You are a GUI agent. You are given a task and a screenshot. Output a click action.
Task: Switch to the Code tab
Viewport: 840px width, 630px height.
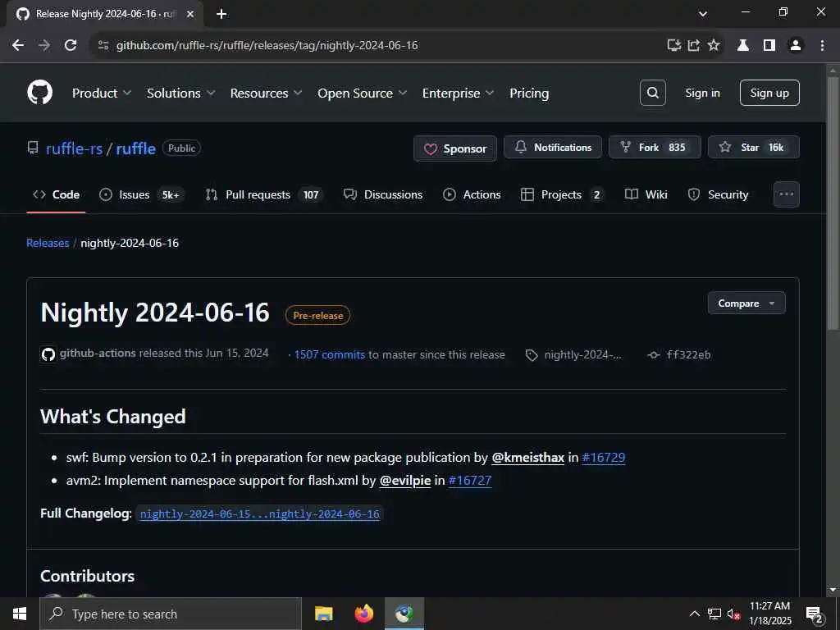57,194
